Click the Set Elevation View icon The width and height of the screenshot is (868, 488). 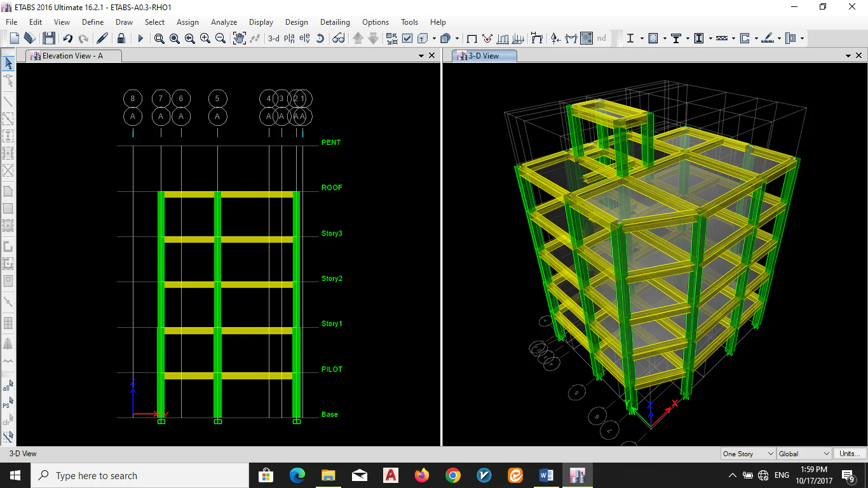point(304,39)
